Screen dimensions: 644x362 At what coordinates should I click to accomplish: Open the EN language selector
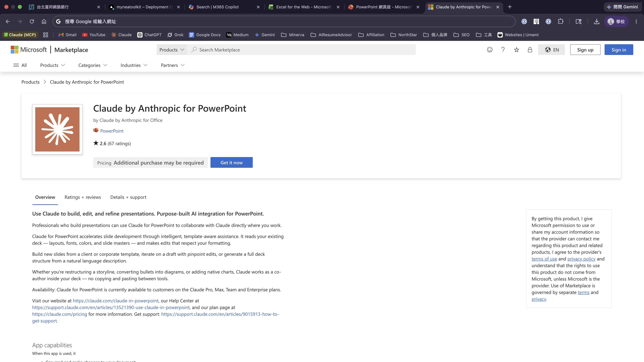551,50
